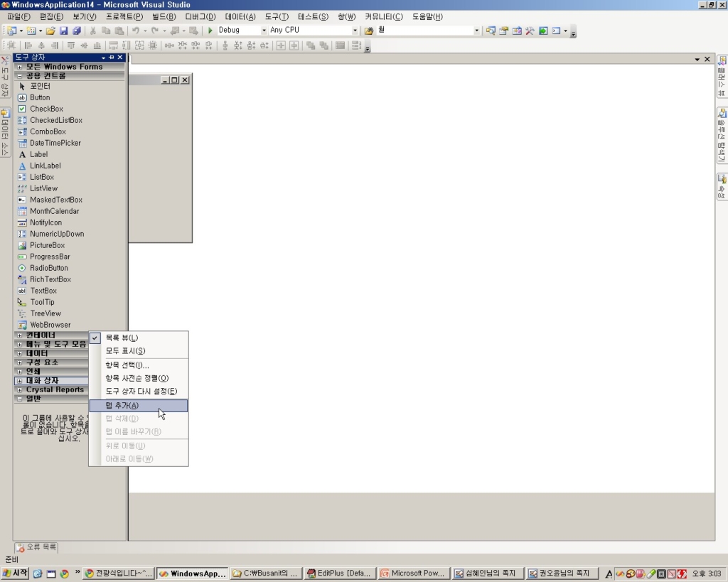Open the 권오윤님의 쪽지 taskbar button
Image resolution: width=728 pixels, height=582 pixels.
click(561, 573)
